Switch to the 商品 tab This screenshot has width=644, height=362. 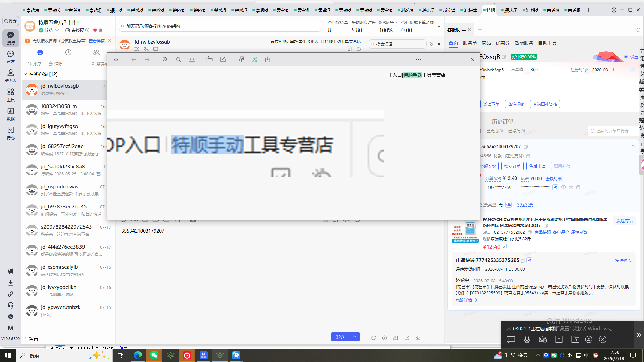[486, 43]
